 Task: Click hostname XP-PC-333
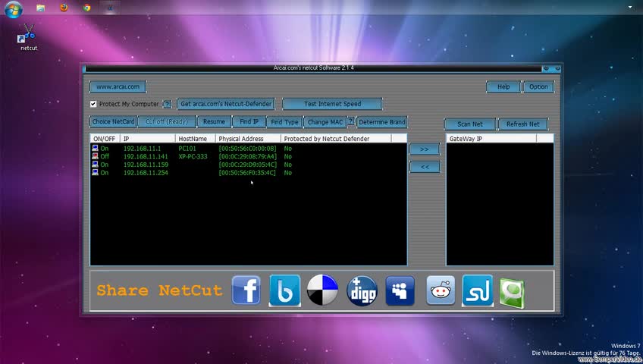click(x=193, y=156)
